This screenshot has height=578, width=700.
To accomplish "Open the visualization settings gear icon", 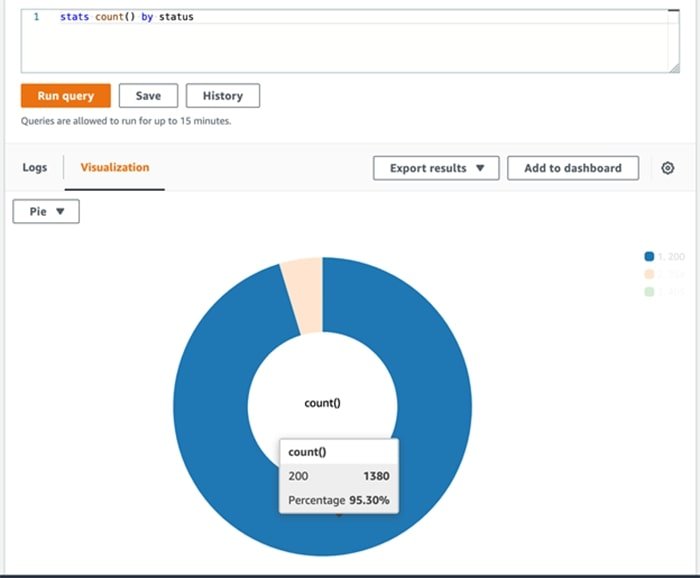I will coord(668,168).
